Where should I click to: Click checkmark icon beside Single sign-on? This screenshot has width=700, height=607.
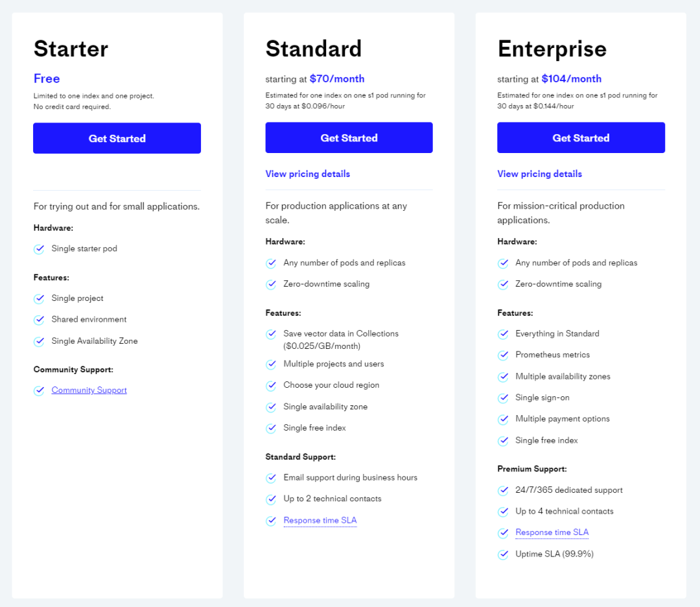coord(503,398)
